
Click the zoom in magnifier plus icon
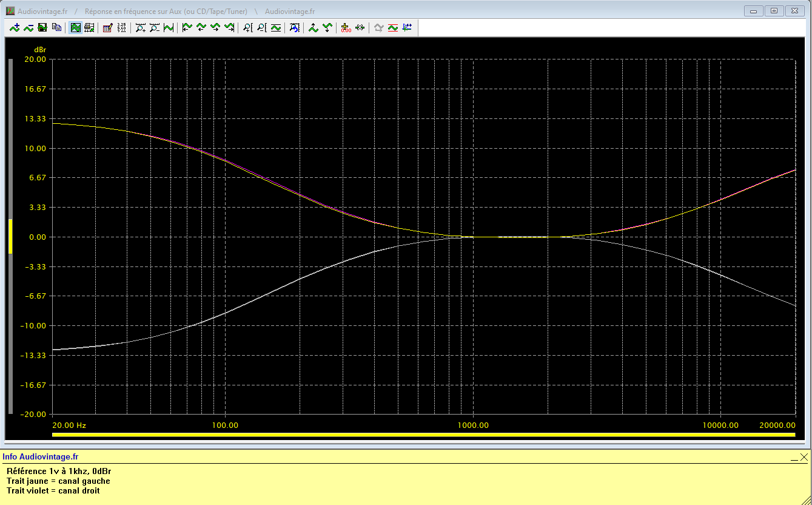click(141, 27)
